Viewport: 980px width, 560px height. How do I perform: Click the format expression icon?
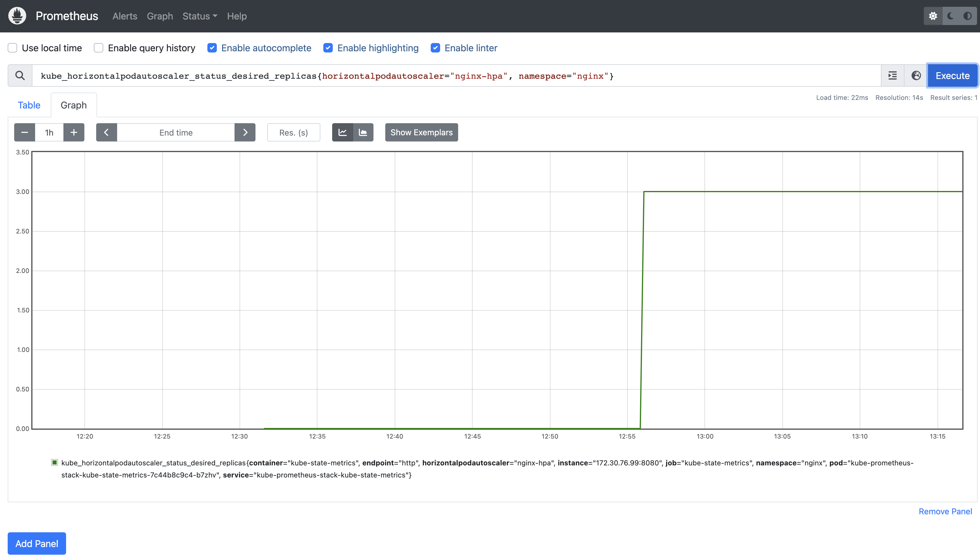click(x=893, y=75)
